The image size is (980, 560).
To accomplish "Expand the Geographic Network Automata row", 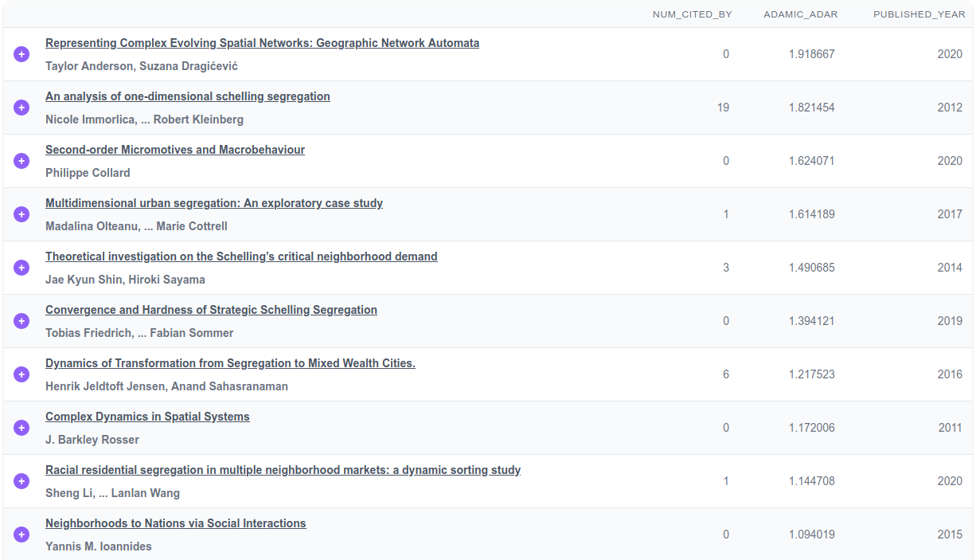I will click(x=21, y=54).
